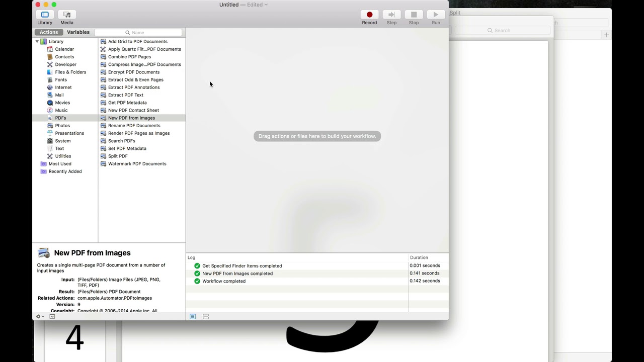Toggle the description view checkbox button

(52, 317)
